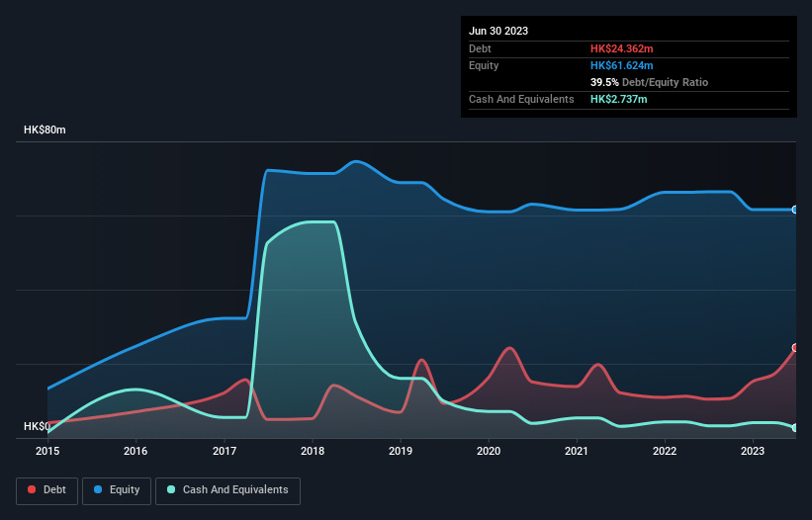Click the Jun 30 2023 tooltip date
Image resolution: width=812 pixels, height=520 pixels.
click(498, 31)
